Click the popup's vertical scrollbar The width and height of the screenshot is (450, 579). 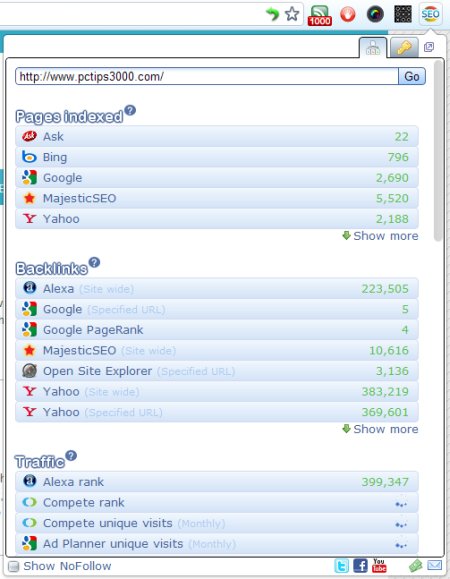(438, 151)
